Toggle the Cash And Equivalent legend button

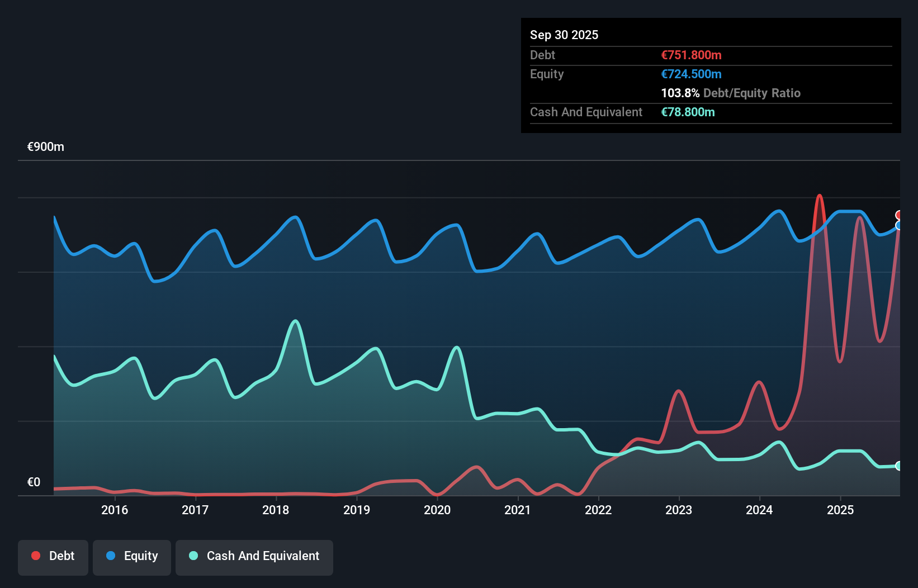click(254, 557)
